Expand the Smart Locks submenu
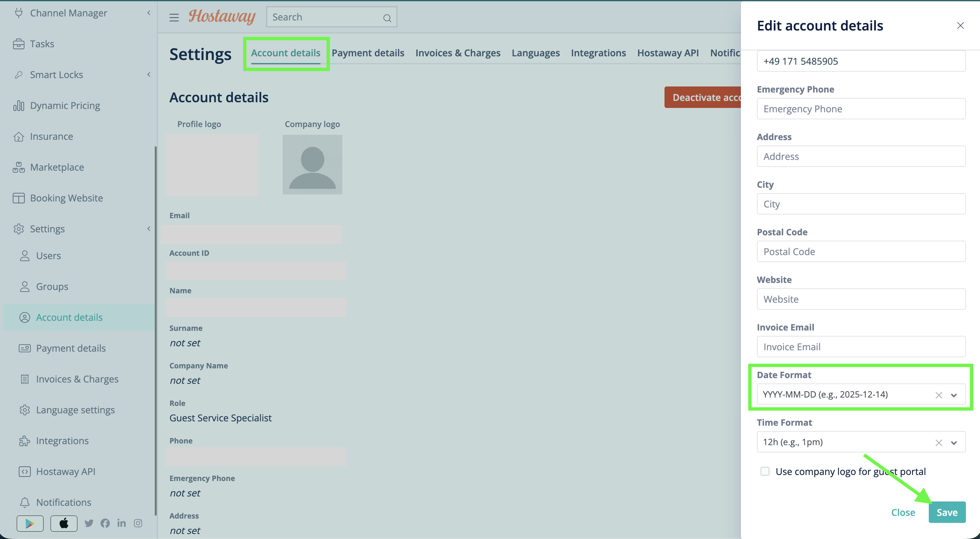Viewport: 980px width, 539px height. [x=149, y=74]
